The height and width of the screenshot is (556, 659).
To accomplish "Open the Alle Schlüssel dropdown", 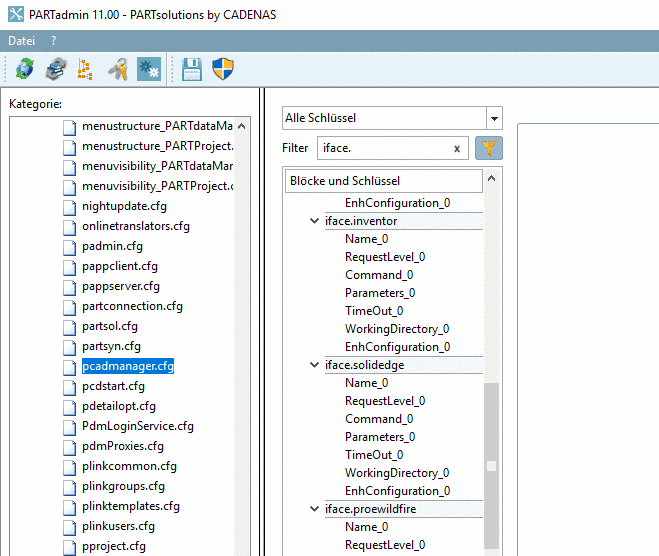I will tap(494, 118).
